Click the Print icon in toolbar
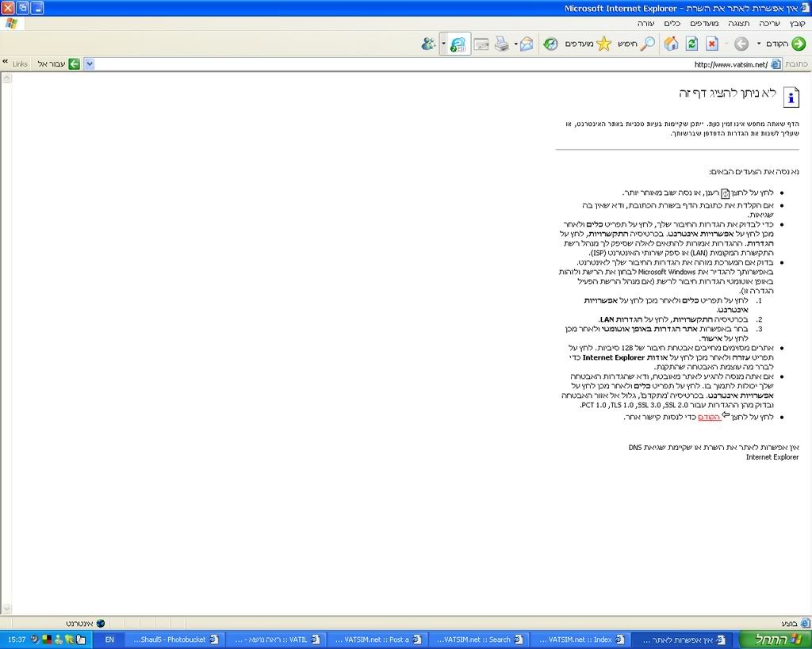 click(x=501, y=44)
